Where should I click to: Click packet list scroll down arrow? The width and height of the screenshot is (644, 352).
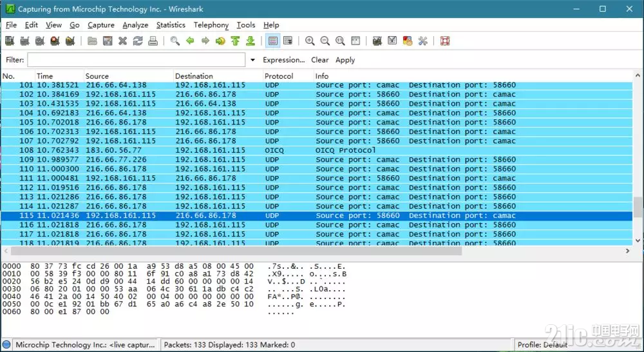638,240
